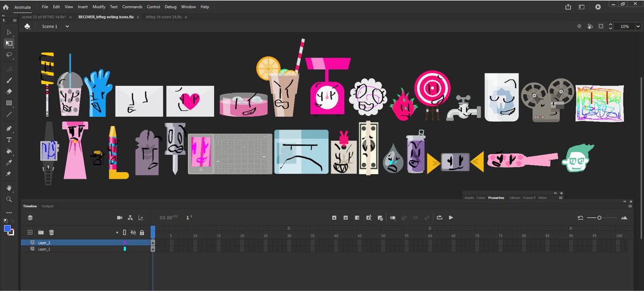Toggle Lock All Layers padlock
Viewport: 644px width, 291px height.
tap(142, 233)
